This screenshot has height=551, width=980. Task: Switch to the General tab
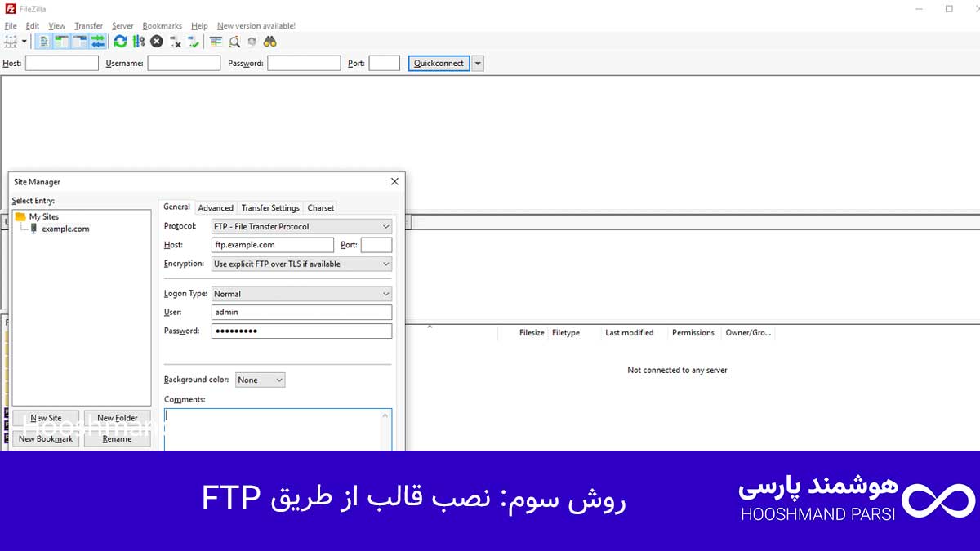coord(176,207)
